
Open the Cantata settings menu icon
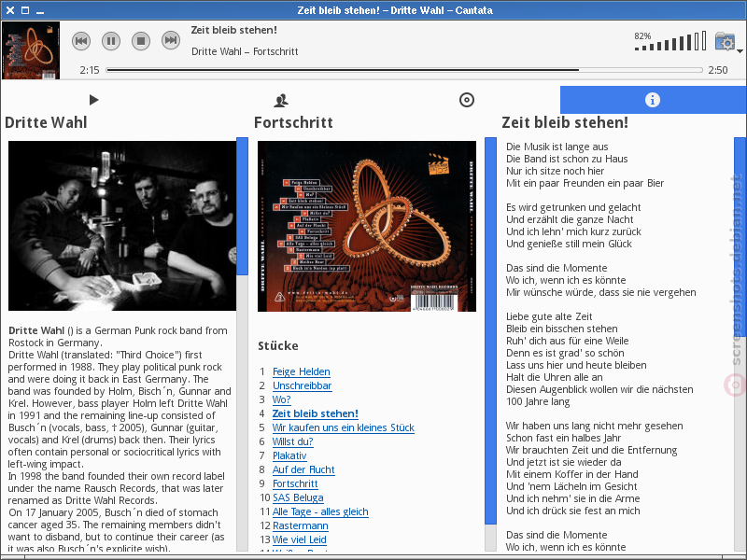pyautogui.click(x=726, y=42)
